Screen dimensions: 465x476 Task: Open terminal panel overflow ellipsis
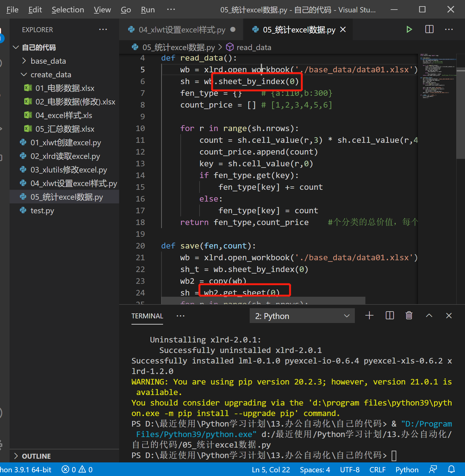[180, 316]
